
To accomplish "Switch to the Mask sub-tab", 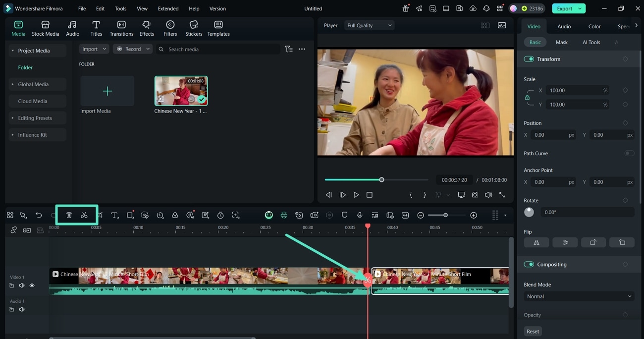I will pyautogui.click(x=562, y=42).
